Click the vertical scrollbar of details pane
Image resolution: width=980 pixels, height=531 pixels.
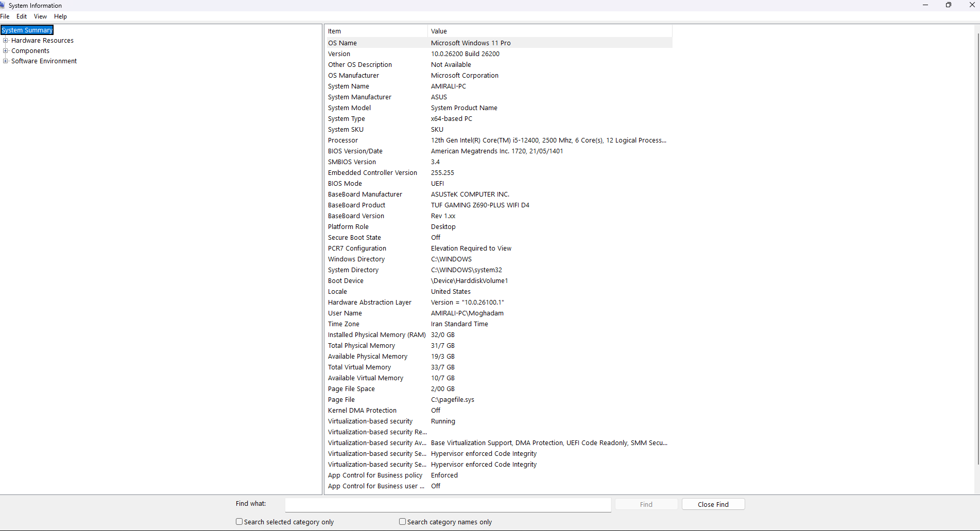[977, 247]
